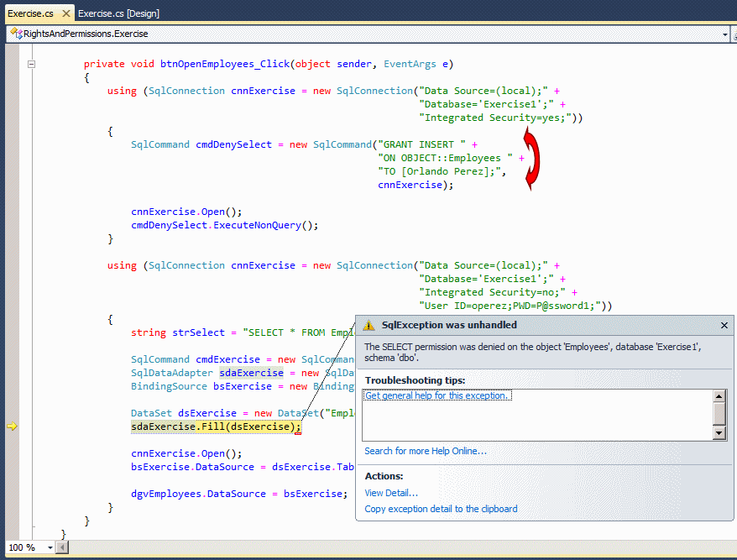This screenshot has width=737, height=560.
Task: Click the "ON OBJECT::Employees " string
Action: click(x=445, y=159)
